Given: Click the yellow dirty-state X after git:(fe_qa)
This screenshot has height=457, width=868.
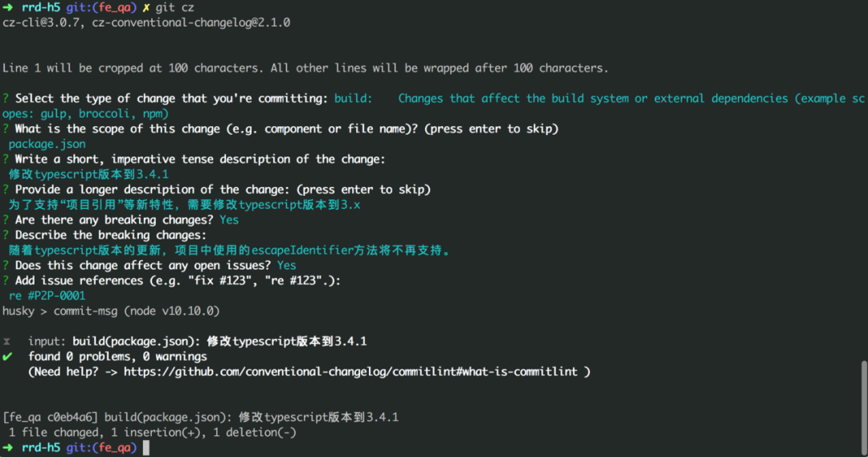Looking at the screenshot, I should [x=146, y=8].
